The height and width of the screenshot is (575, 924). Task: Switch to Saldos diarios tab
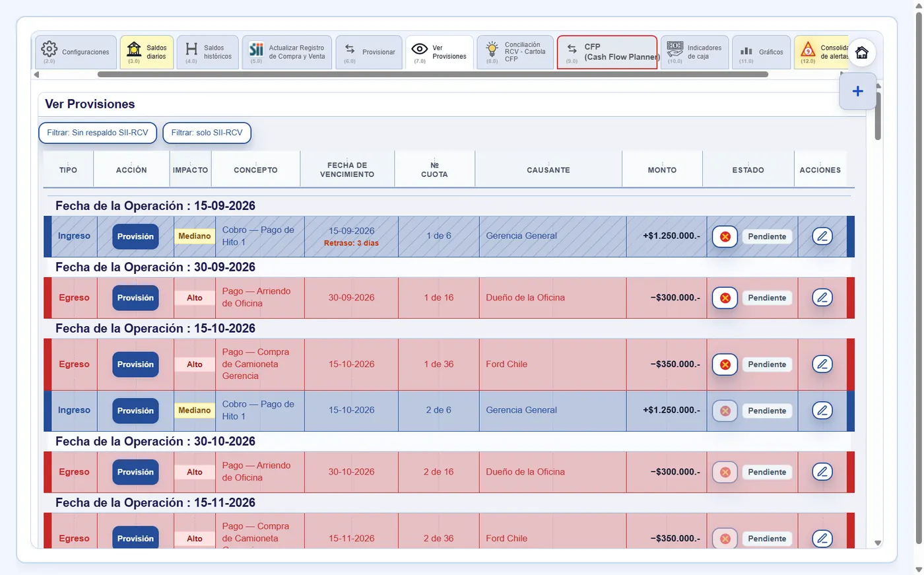point(147,52)
